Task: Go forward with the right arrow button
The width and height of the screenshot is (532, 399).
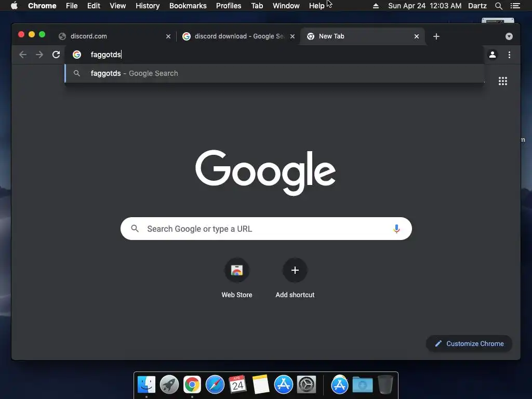Action: click(x=39, y=55)
